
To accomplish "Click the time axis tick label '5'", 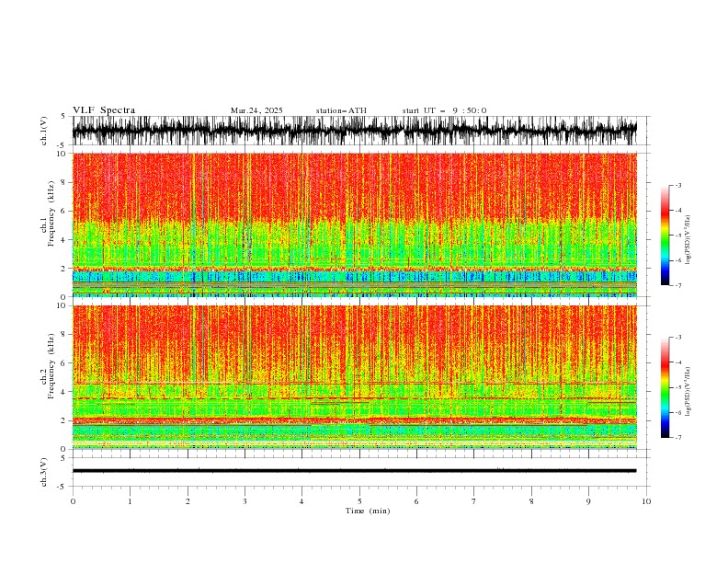I will [359, 501].
